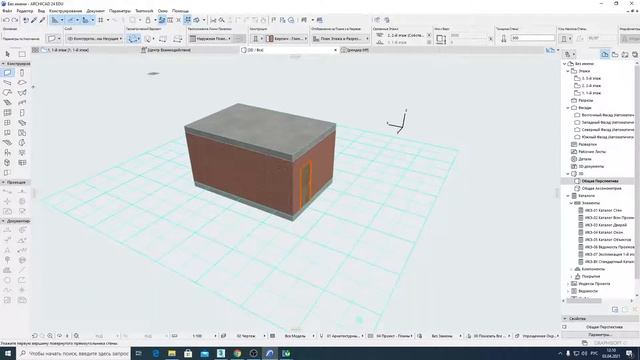Switch Navigator to the Layout Book icon
This screenshot has height=360, width=640.
pos(625,54)
